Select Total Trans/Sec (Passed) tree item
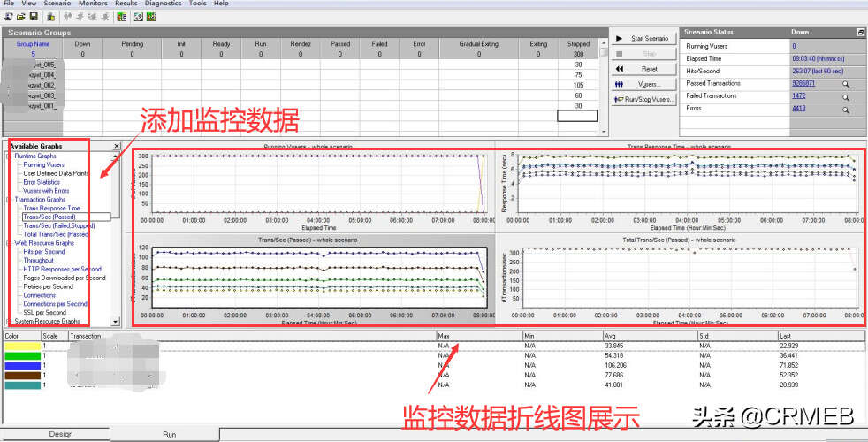Image resolution: width=868 pixels, height=442 pixels. pyautogui.click(x=56, y=234)
